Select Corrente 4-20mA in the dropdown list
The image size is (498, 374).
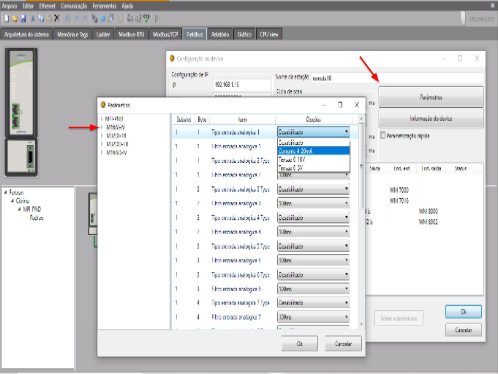[313, 151]
